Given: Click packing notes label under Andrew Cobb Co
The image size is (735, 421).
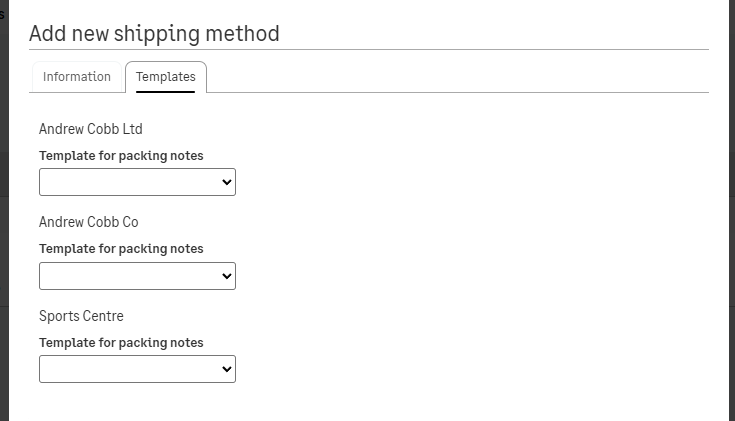Looking at the screenshot, I should click(121, 248).
